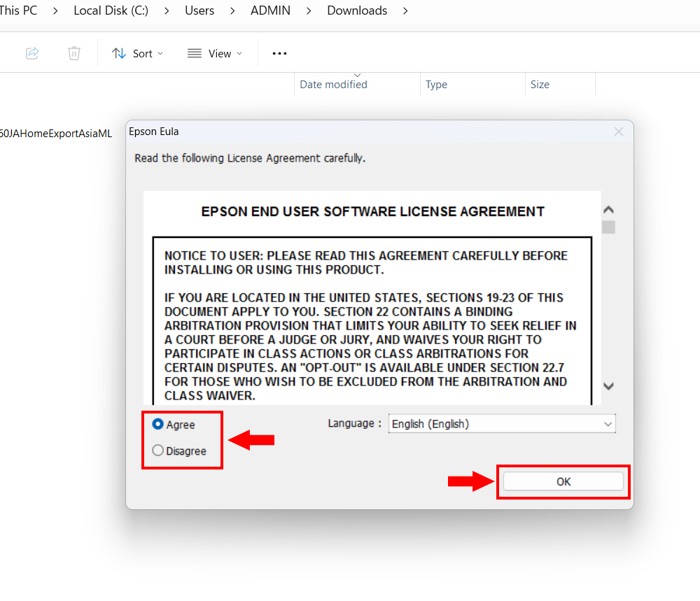
Task: Go to ADMIN folder in breadcrumb
Action: tap(270, 10)
